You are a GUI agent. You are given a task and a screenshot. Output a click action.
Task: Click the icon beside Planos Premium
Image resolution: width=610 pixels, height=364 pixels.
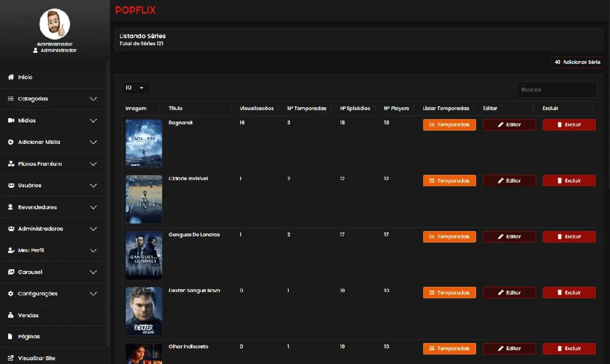pos(11,163)
